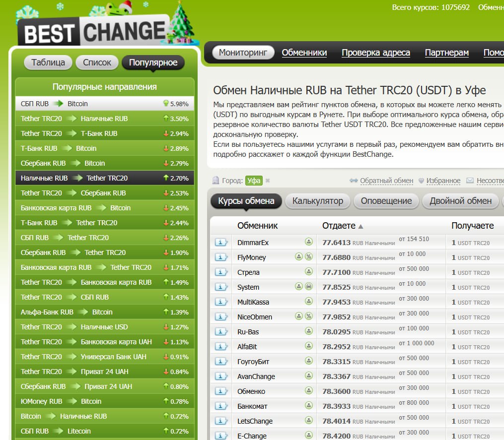Switch sidebar to Список view

click(x=97, y=63)
